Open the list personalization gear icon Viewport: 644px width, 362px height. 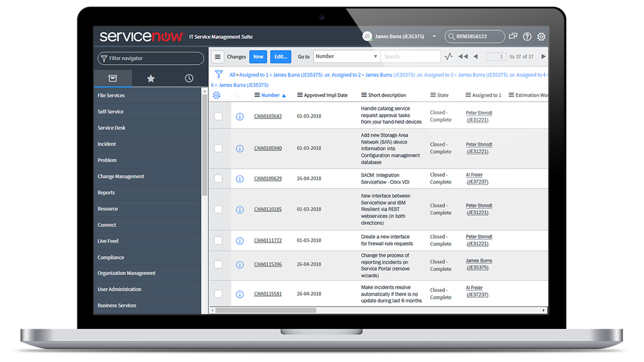[x=217, y=95]
